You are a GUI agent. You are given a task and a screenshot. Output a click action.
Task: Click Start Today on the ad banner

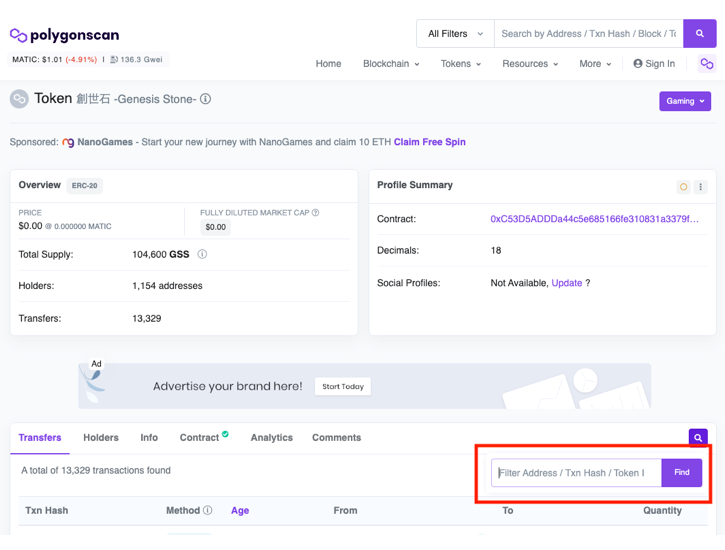coord(343,387)
